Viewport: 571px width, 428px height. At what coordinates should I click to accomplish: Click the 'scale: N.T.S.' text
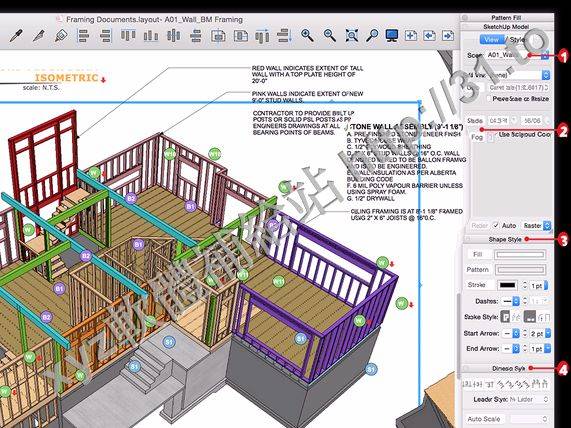point(41,88)
